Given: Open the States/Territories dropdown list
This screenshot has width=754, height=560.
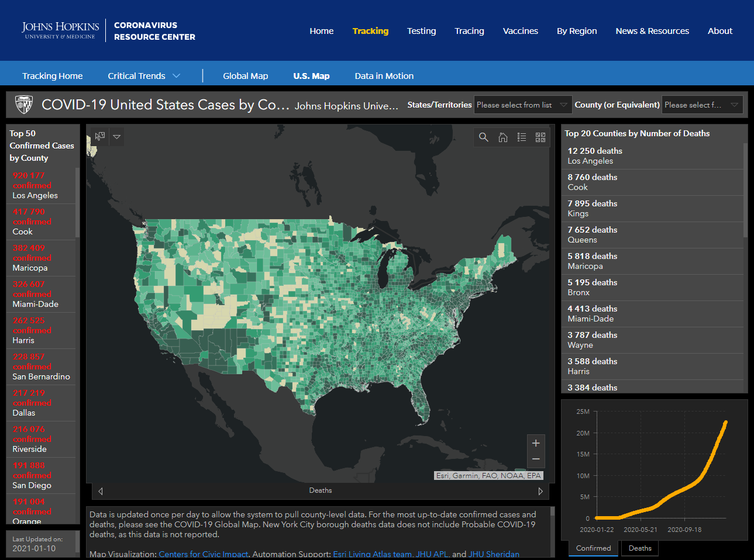Looking at the screenshot, I should click(523, 105).
